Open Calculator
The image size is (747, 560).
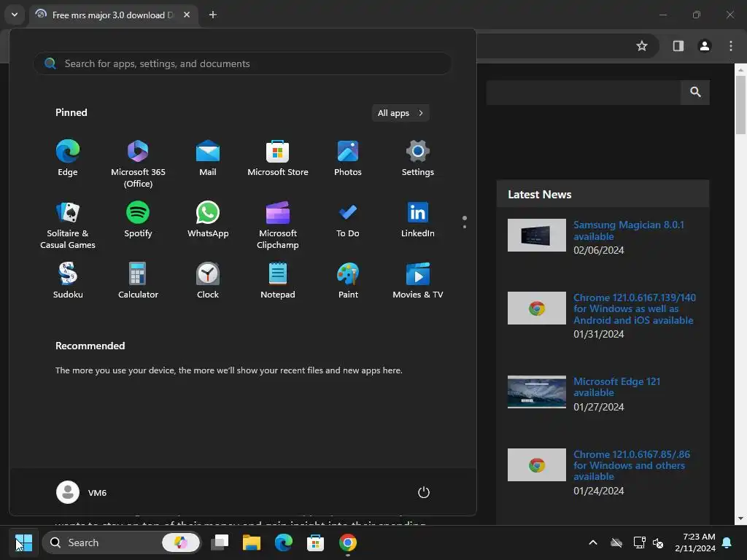click(138, 281)
